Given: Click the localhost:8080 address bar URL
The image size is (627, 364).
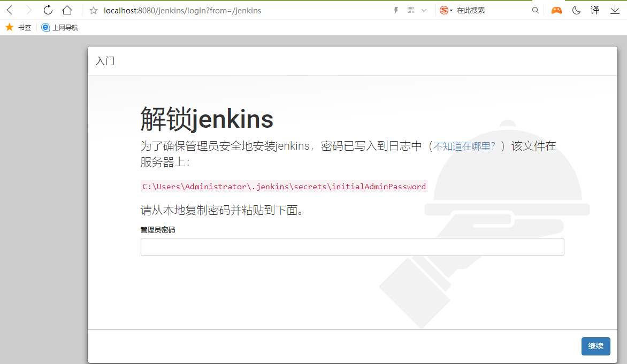Looking at the screenshot, I should pyautogui.click(x=182, y=11).
